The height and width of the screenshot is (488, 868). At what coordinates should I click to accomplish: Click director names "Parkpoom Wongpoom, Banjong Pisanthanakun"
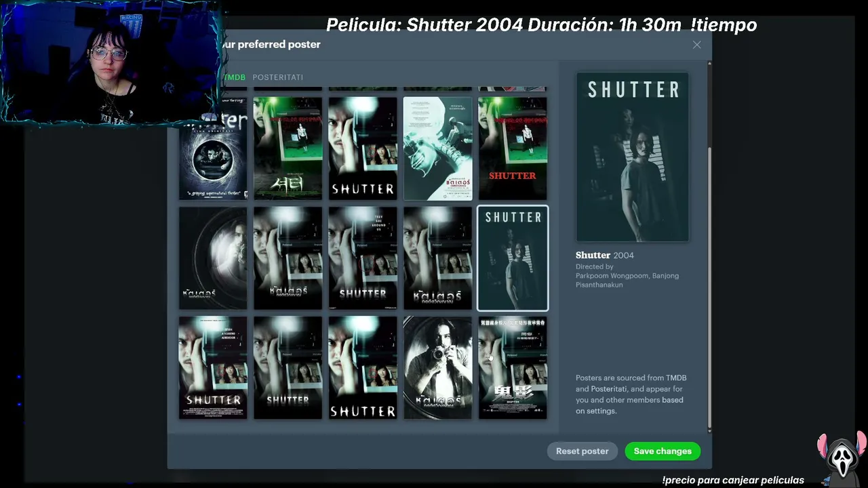click(x=627, y=280)
